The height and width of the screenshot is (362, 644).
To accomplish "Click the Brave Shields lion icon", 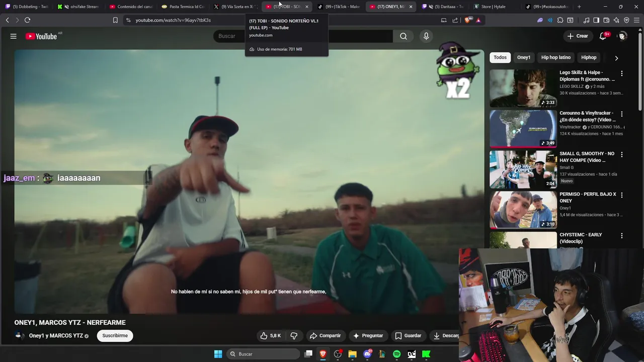I will click(468, 20).
